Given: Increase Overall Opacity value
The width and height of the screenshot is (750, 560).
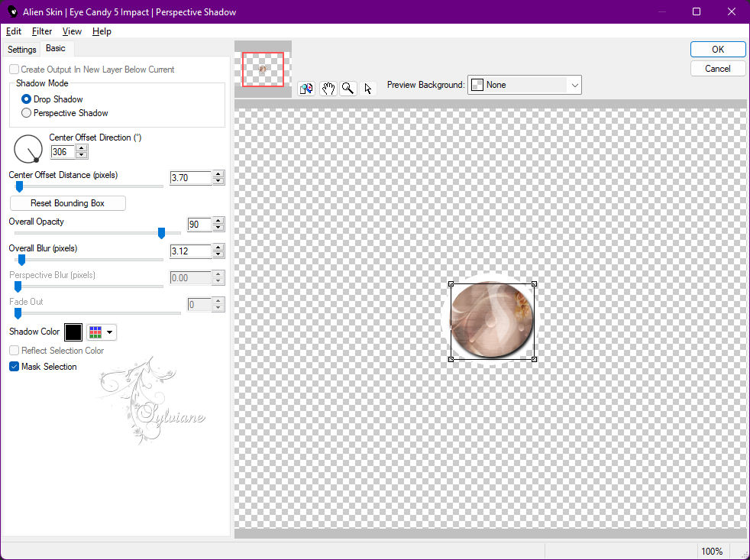Looking at the screenshot, I should (x=218, y=221).
